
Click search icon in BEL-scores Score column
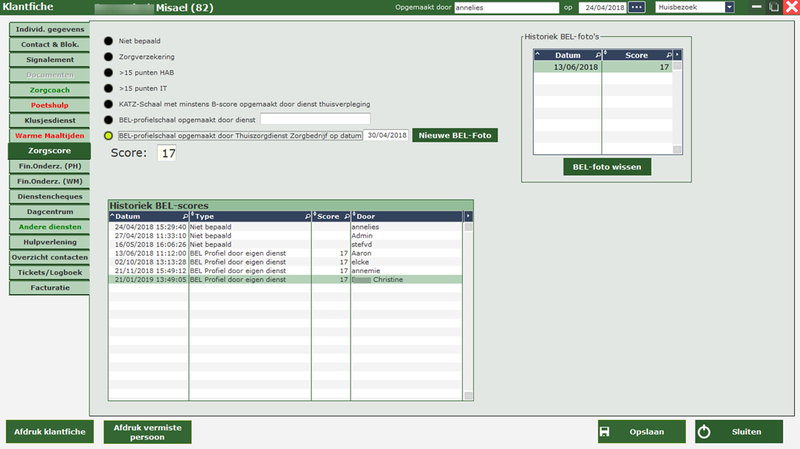tap(344, 216)
